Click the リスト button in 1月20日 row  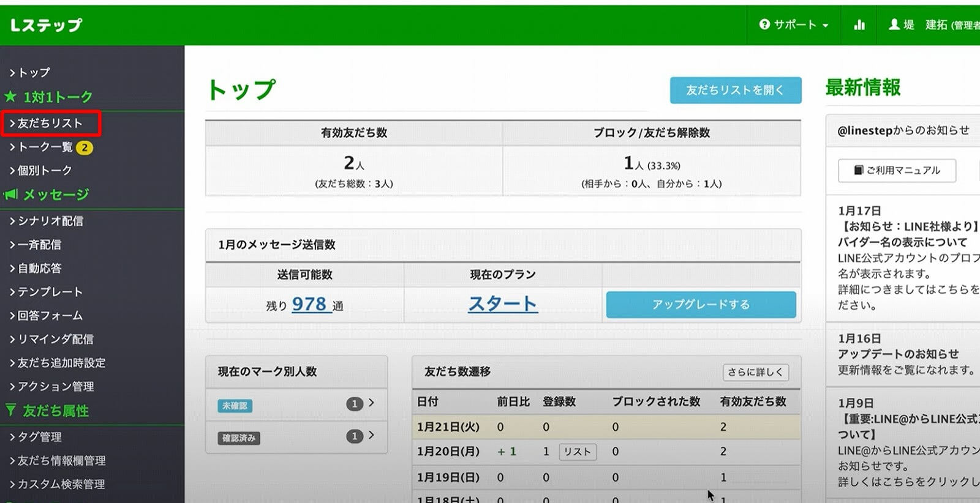point(578,452)
